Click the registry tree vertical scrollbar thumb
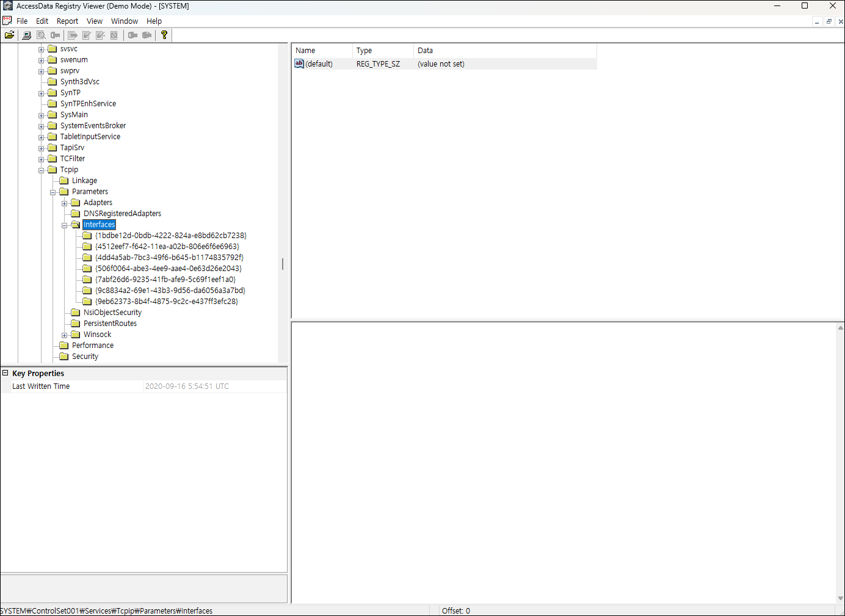 pyautogui.click(x=283, y=264)
